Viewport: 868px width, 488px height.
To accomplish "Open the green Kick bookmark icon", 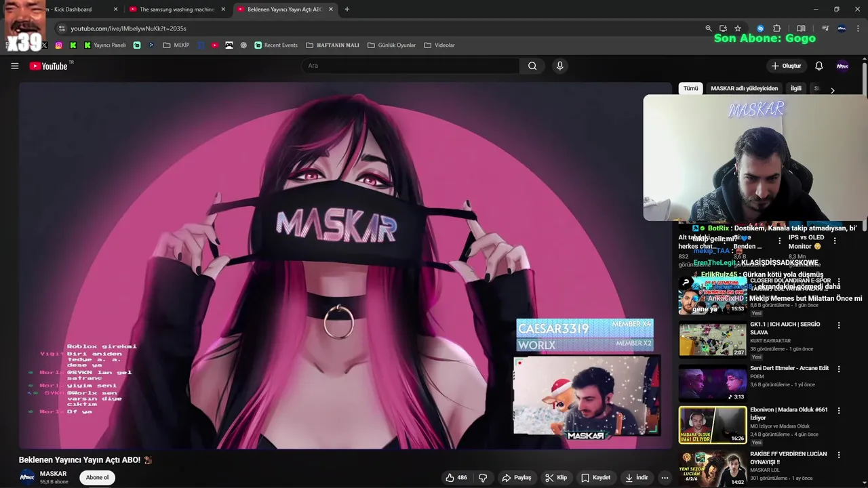I will point(73,45).
